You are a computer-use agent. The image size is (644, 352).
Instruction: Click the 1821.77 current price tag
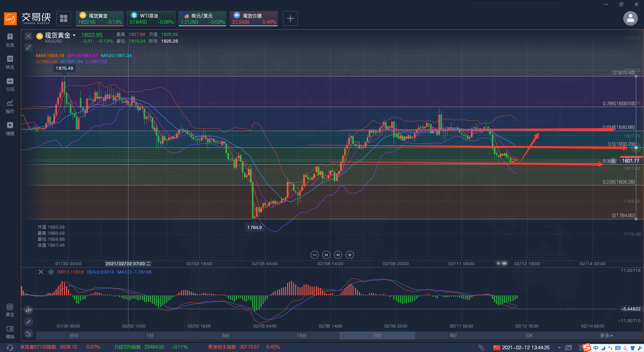631,161
